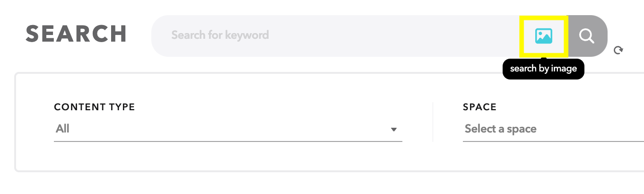Run search with the magnifying glass button
Image resolution: width=644 pixels, height=194 pixels.
pyautogui.click(x=587, y=36)
